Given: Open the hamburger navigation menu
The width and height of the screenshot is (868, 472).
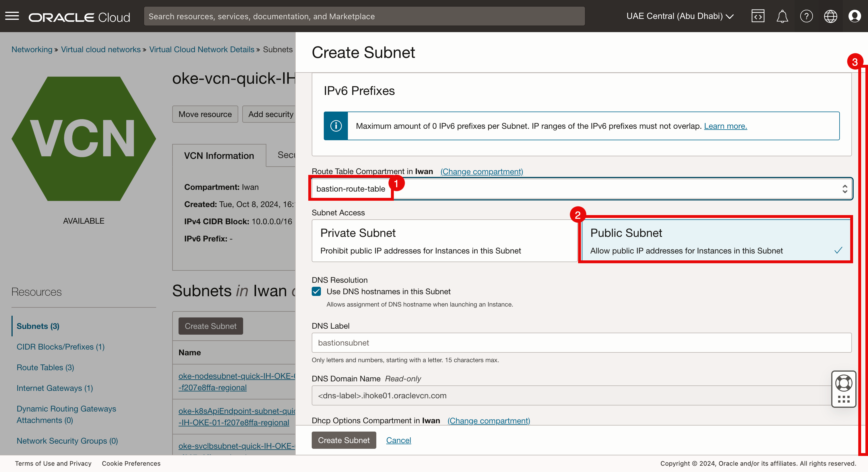Looking at the screenshot, I should [x=12, y=16].
